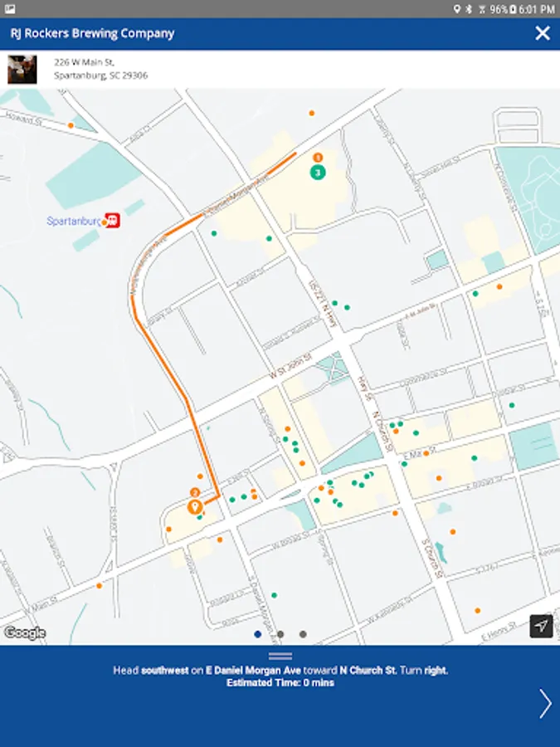Jump to the third page indicator dot
The height and width of the screenshot is (747, 560).
[303, 634]
